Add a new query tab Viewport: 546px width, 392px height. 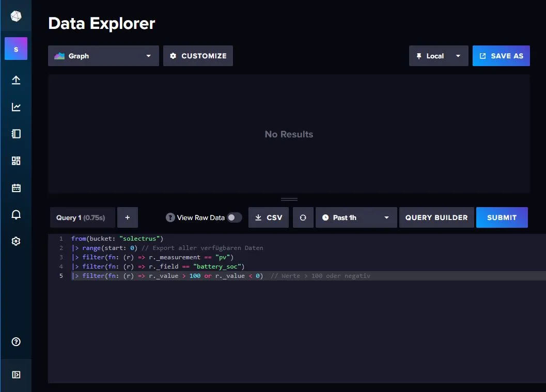coord(127,217)
